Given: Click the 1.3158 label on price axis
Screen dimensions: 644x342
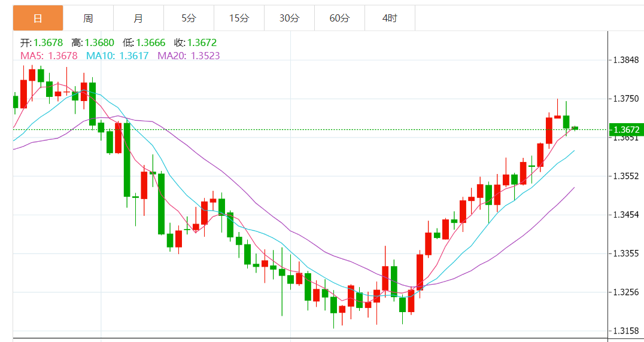Looking at the screenshot, I should [x=627, y=331].
